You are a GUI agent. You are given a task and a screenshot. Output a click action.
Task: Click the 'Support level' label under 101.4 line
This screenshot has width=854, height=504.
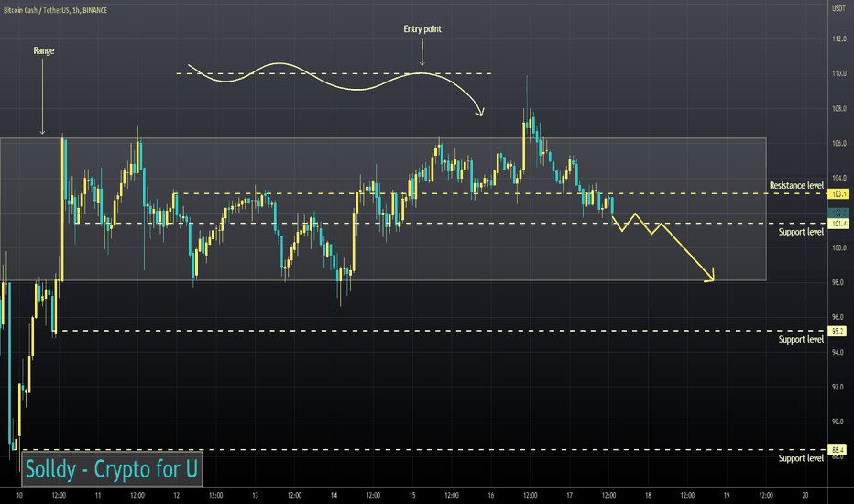pyautogui.click(x=801, y=232)
